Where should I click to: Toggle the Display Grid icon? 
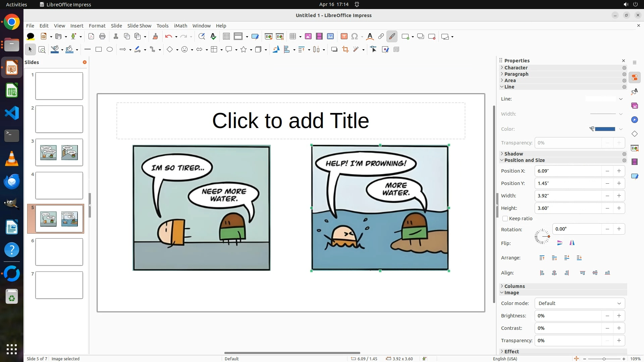226,37
